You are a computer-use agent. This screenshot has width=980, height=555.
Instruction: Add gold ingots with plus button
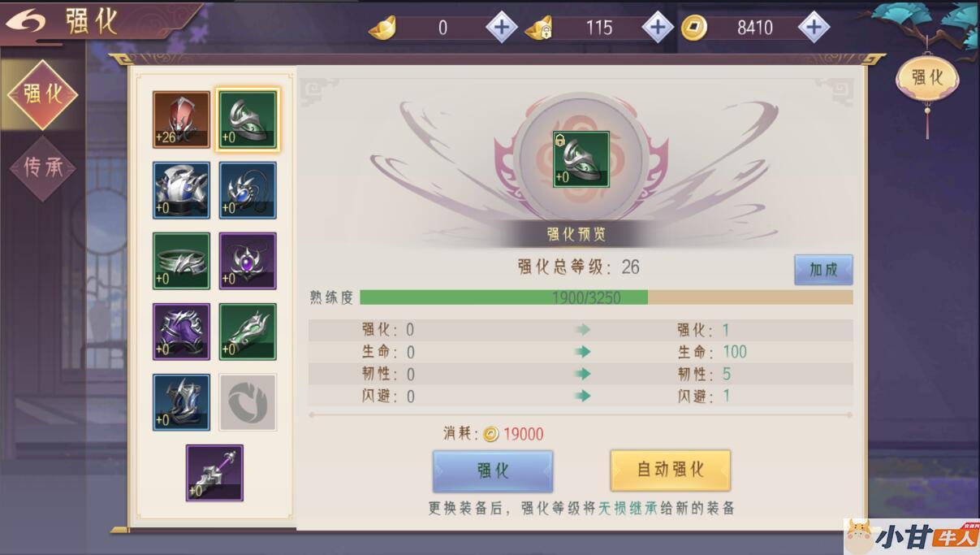(501, 28)
